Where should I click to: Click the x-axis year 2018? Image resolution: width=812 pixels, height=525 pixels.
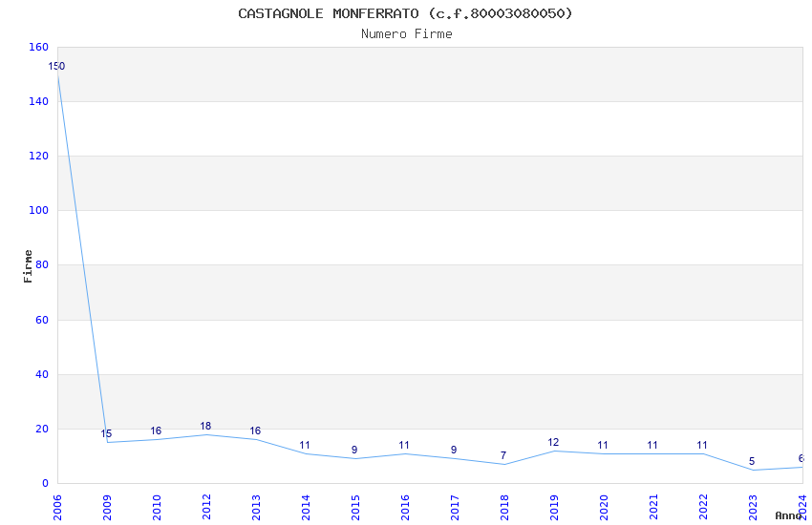tap(505, 508)
